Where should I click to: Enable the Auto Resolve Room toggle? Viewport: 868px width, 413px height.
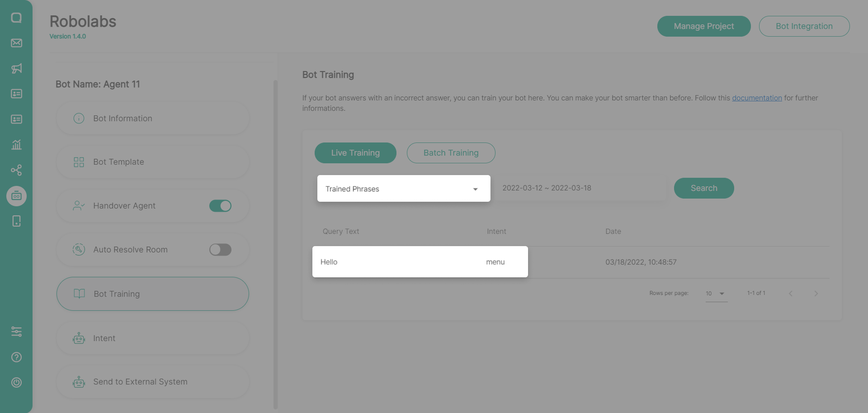[x=220, y=250]
